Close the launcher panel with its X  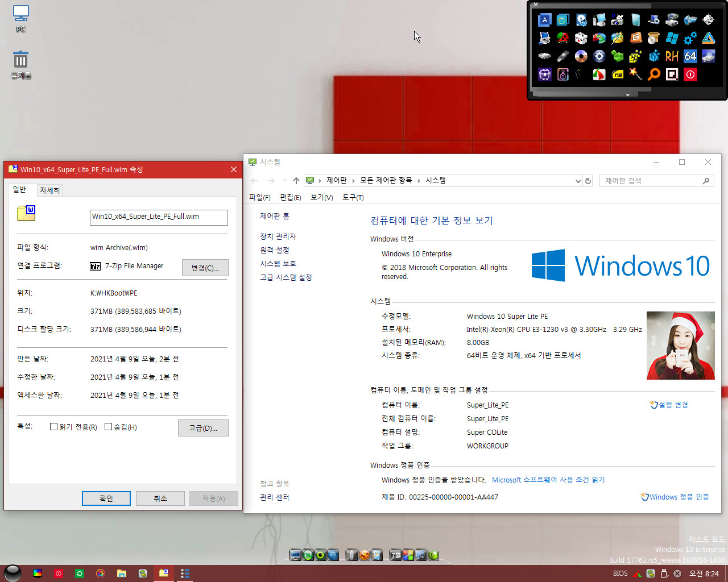pos(535,5)
